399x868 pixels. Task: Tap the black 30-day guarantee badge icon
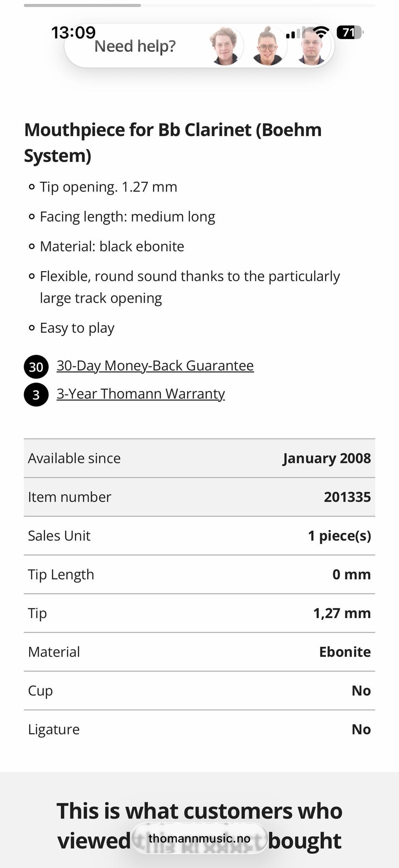[36, 366]
